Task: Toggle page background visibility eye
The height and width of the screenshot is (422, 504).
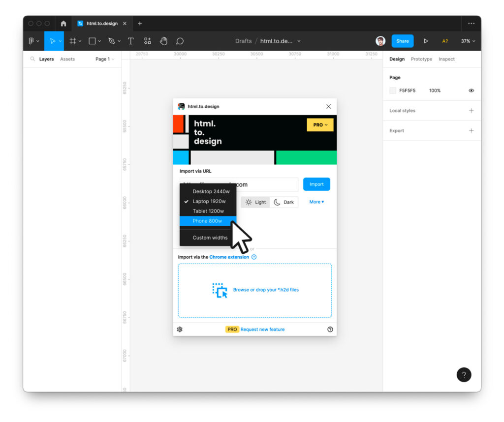Action: point(471,90)
